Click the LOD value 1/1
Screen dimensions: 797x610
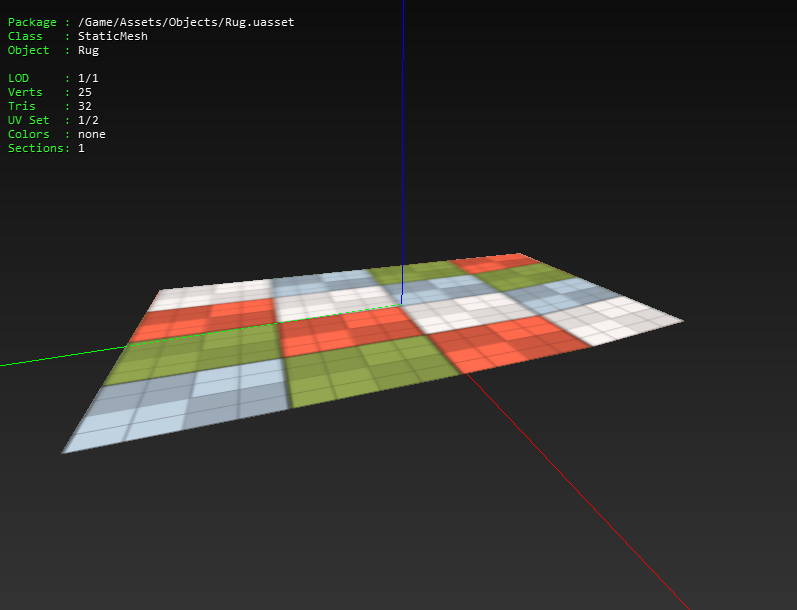click(x=88, y=78)
